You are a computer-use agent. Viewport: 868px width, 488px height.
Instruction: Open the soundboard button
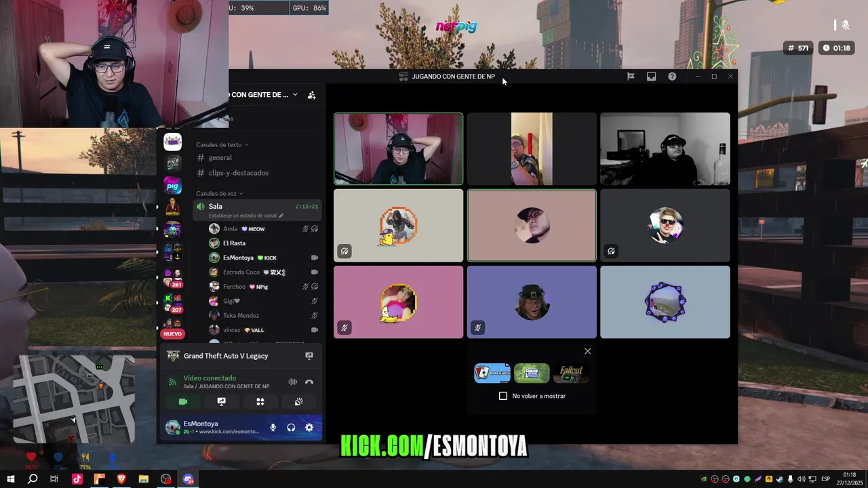[x=298, y=402]
